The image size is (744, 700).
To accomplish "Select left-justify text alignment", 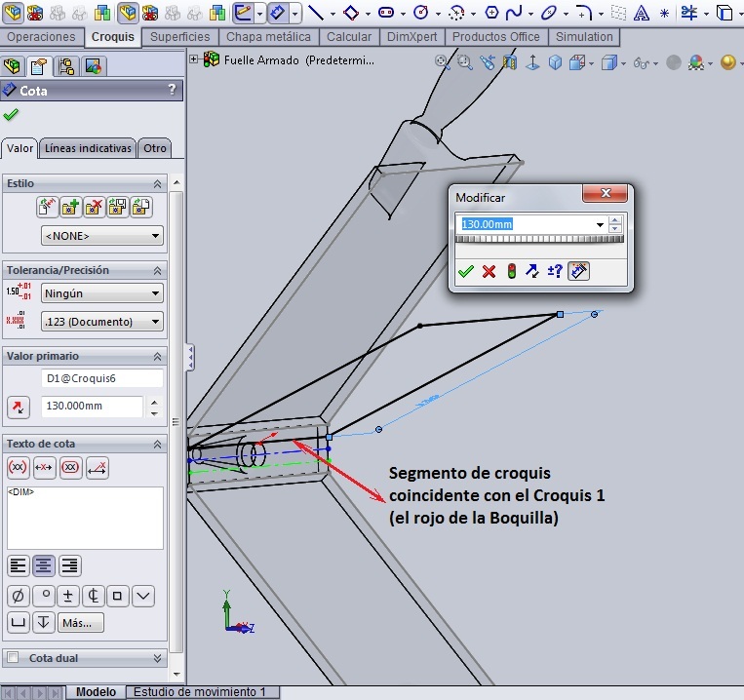I will pos(18,565).
